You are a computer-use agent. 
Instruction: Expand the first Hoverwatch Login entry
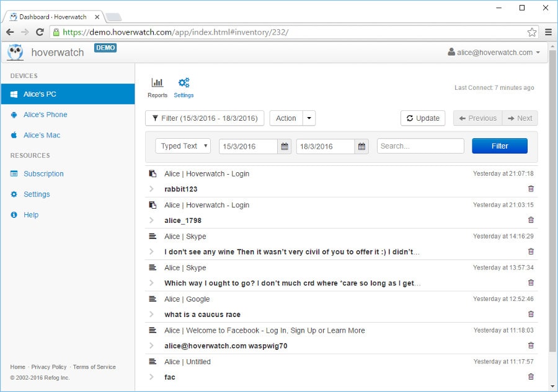tap(152, 188)
